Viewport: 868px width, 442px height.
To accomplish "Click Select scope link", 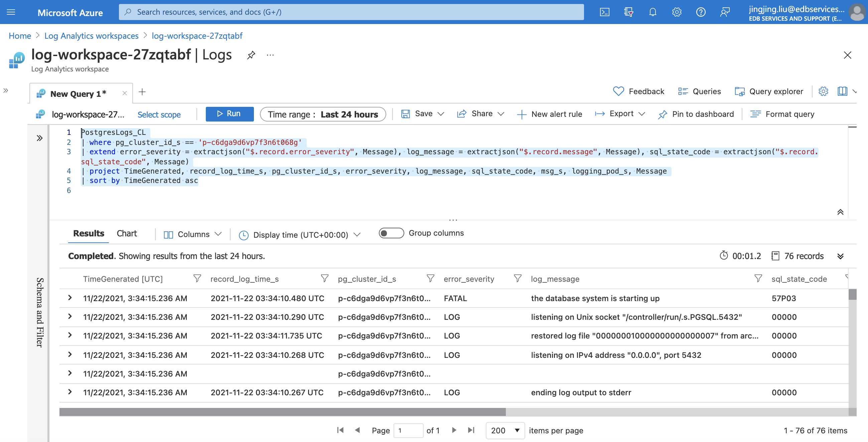I will click(159, 115).
